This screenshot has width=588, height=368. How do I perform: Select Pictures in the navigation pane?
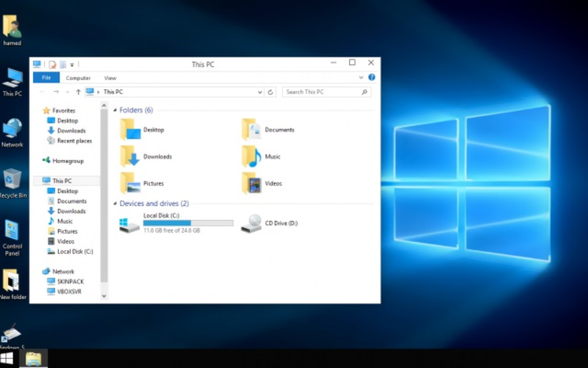pyautogui.click(x=62, y=231)
